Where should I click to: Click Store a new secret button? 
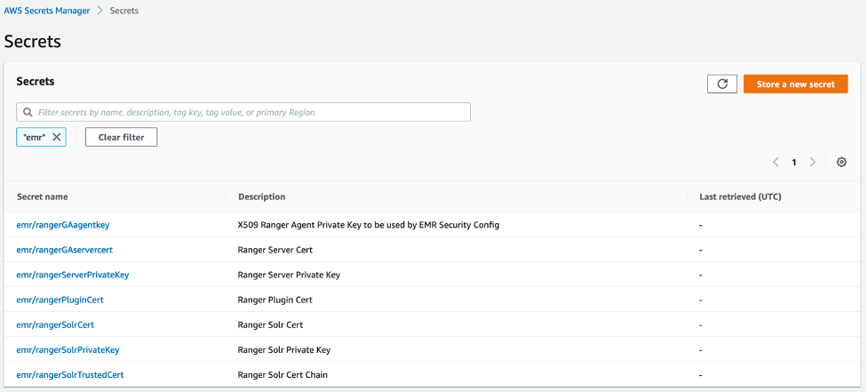(795, 84)
